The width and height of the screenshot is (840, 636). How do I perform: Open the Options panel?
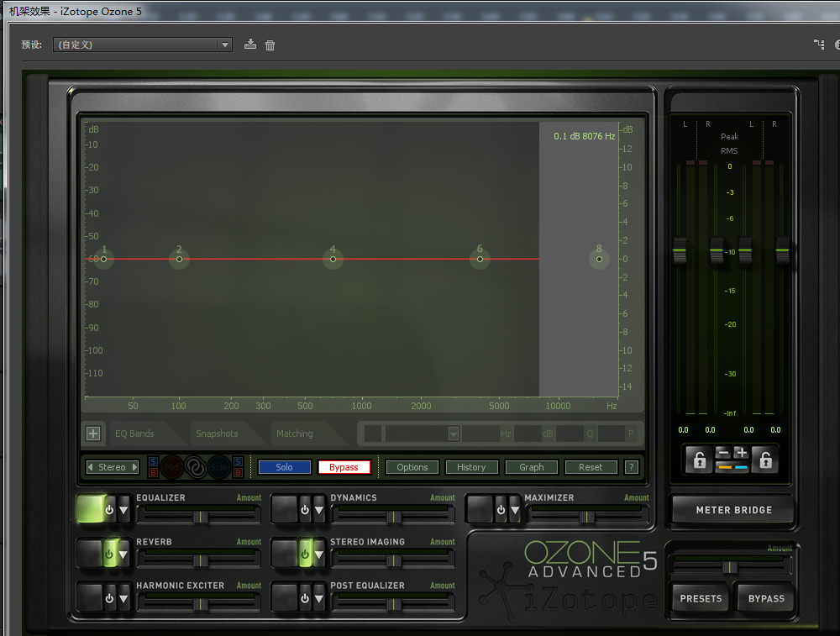(x=412, y=467)
